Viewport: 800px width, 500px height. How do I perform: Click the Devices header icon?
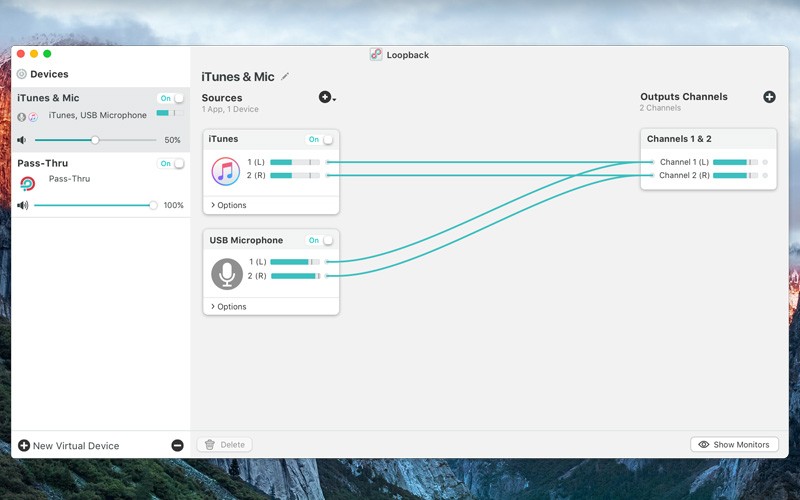tap(21, 74)
